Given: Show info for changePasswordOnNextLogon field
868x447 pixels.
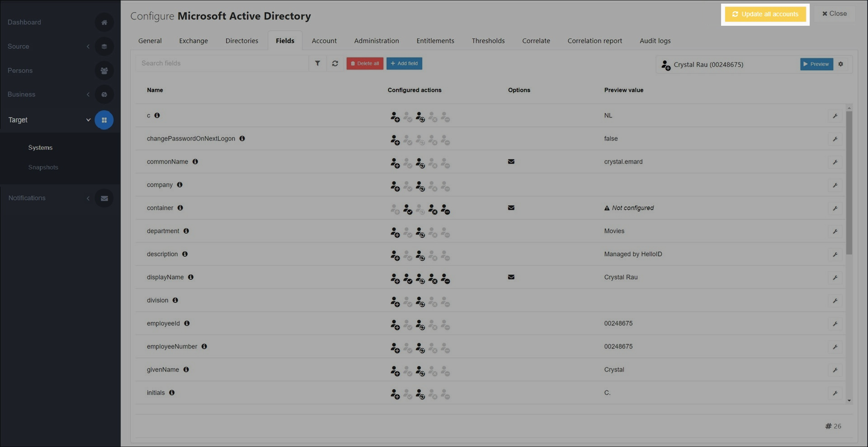Looking at the screenshot, I should pyautogui.click(x=242, y=138).
